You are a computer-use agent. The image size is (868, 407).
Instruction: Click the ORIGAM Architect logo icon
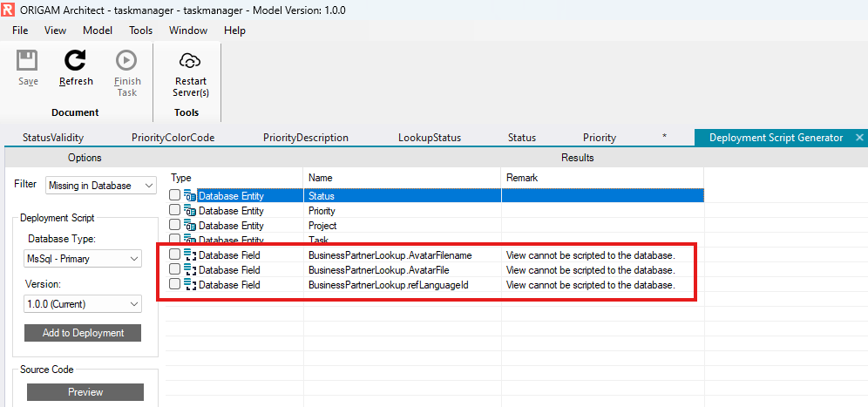pyautogui.click(x=8, y=10)
